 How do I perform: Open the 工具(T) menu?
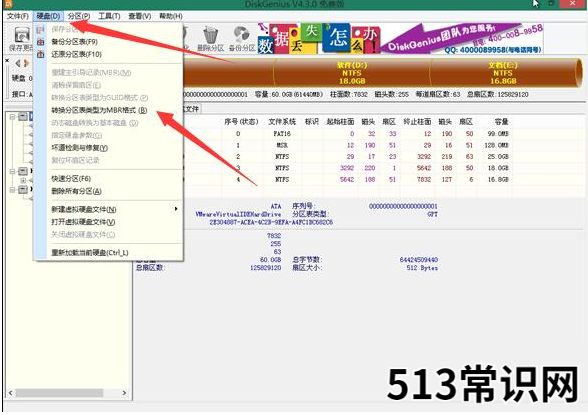(109, 16)
